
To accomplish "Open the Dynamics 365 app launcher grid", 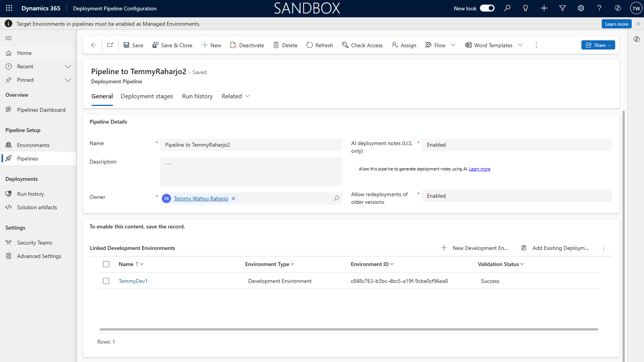I will pyautogui.click(x=9, y=8).
